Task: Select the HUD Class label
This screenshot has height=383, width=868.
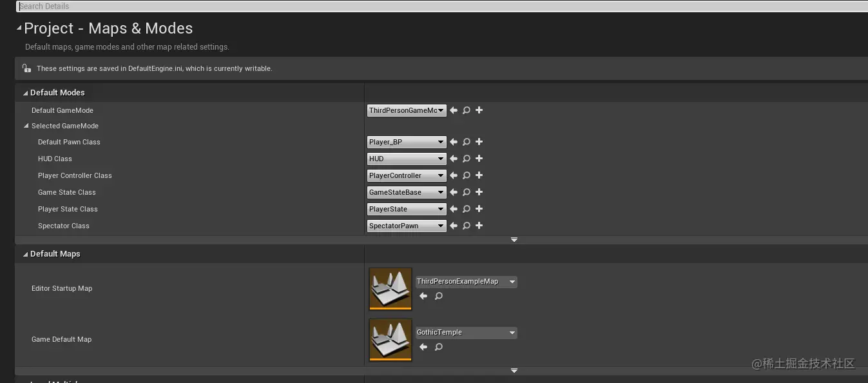Action: 55,159
